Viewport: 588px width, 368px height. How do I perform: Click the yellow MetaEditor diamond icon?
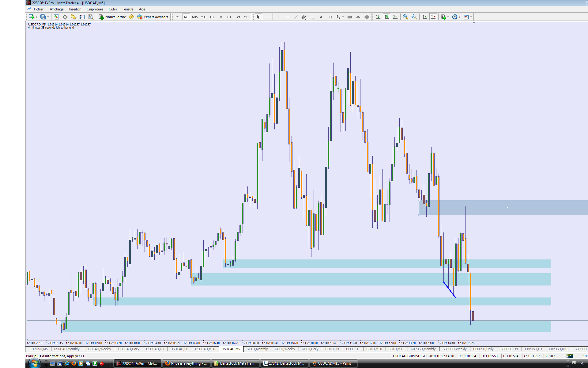click(x=131, y=17)
